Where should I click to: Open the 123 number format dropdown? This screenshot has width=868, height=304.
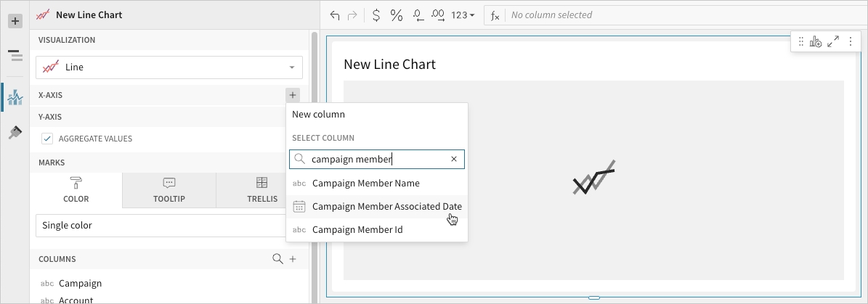pyautogui.click(x=463, y=15)
